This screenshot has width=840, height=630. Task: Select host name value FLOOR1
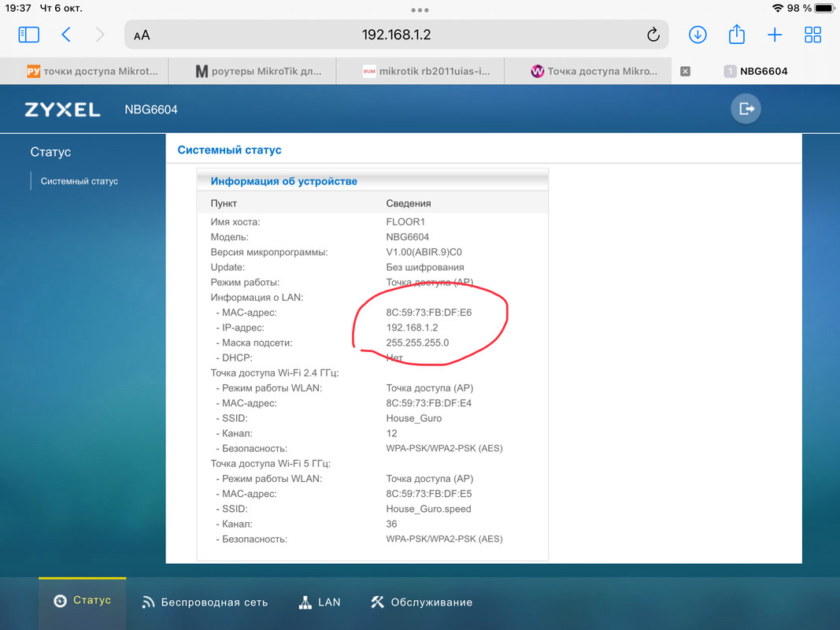tap(405, 222)
